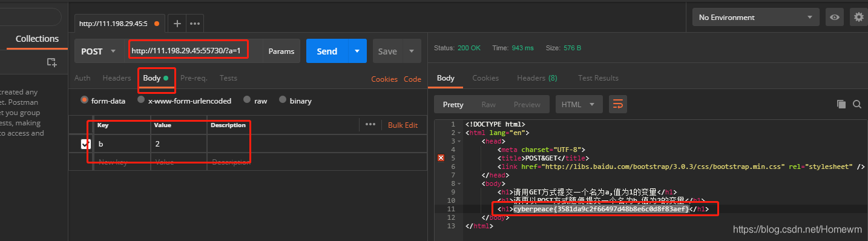The image size is (868, 241).
Task: Select the Pretty response view
Action: point(453,104)
